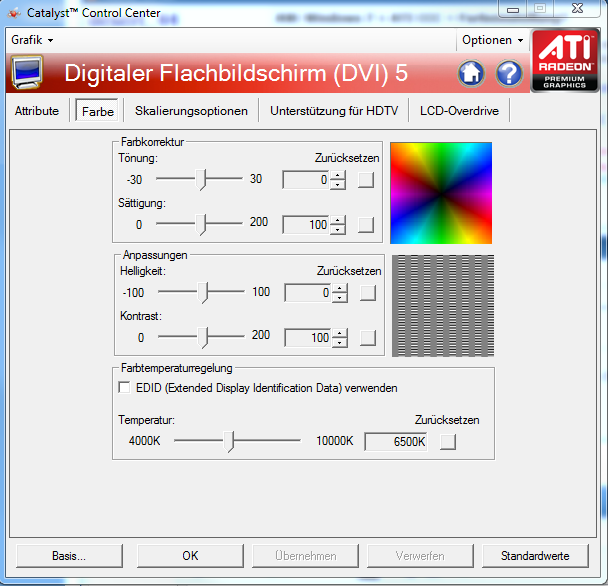Screen dimensions: 608x586
Task: Click the Kontrast value field showing 100
Action: click(308, 338)
